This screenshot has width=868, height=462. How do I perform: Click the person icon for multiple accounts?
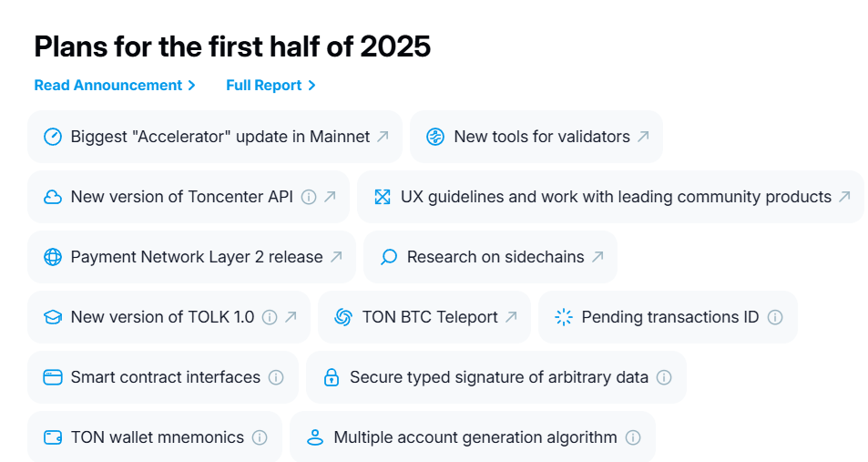pyautogui.click(x=315, y=437)
